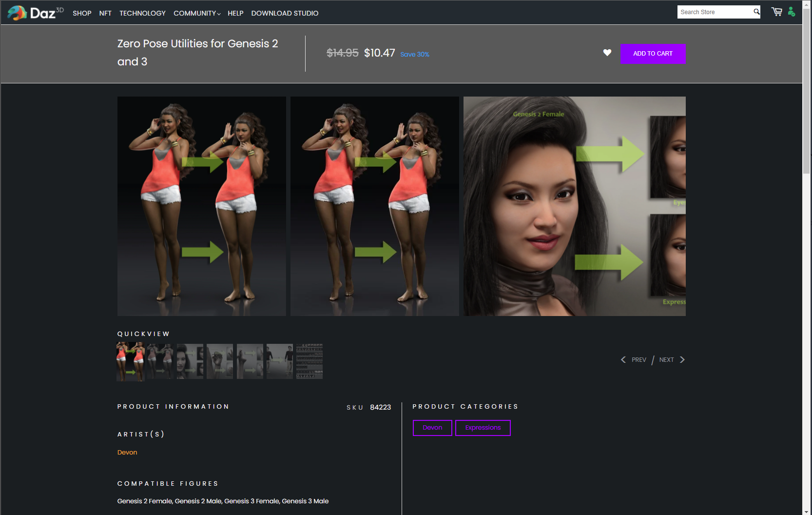Select the first quickview thumbnail

[131, 361]
